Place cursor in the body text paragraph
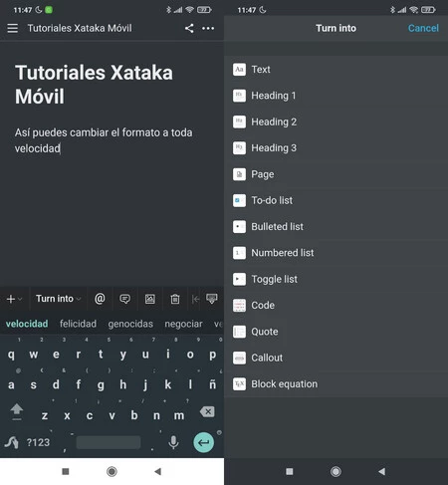This screenshot has height=485, width=448. (x=104, y=140)
